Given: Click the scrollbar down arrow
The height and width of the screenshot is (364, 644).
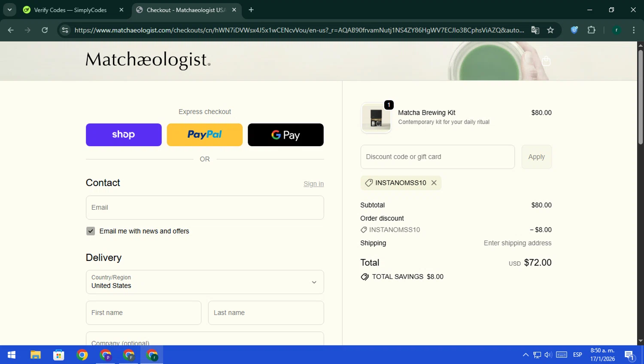Looking at the screenshot, I should pyautogui.click(x=641, y=341).
